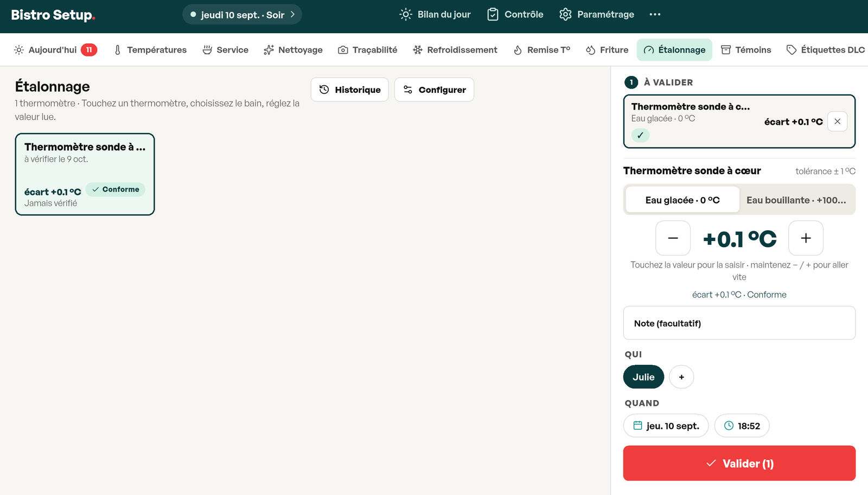Tap the +0.1 °C value to edit
This screenshot has height=495, width=868.
[x=739, y=239]
